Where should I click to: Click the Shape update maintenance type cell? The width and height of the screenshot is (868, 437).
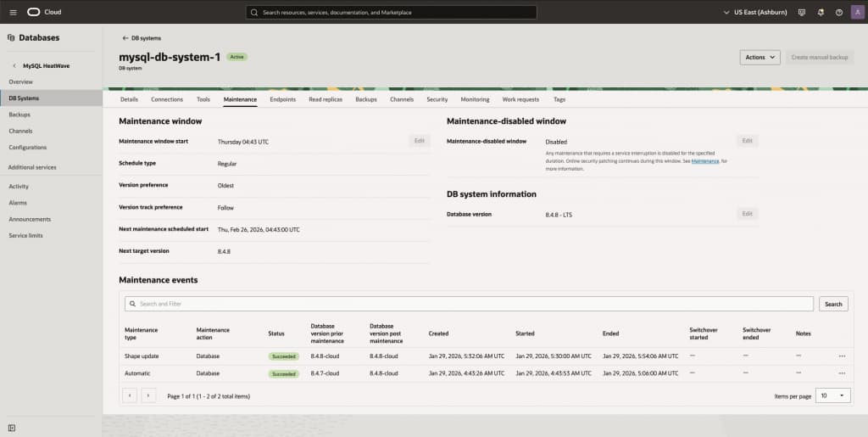[142, 356]
